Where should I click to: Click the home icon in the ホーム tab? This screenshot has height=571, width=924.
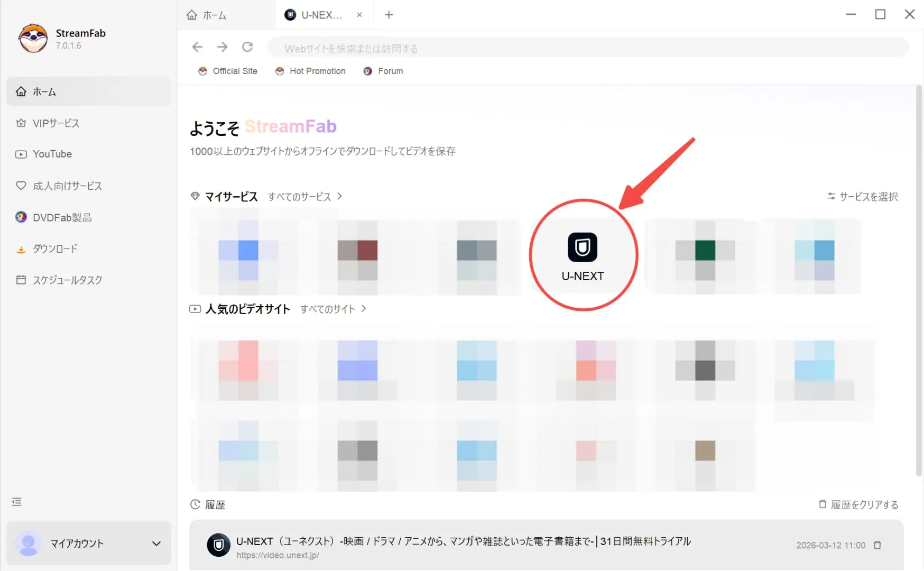(x=192, y=15)
